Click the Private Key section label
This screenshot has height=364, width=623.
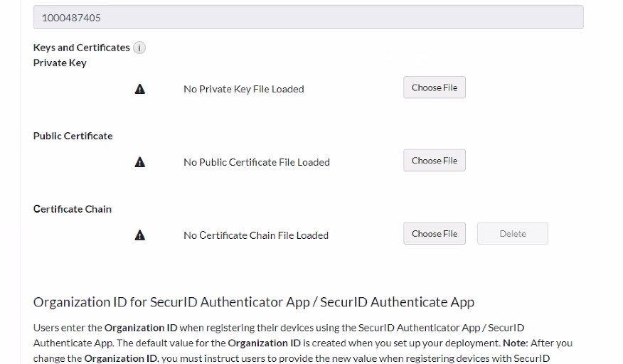click(60, 63)
